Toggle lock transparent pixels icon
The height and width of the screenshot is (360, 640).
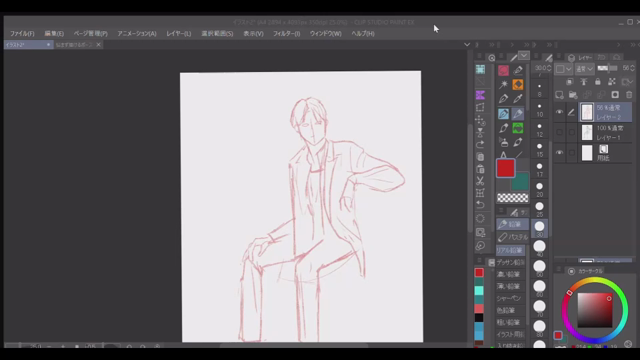611,82
